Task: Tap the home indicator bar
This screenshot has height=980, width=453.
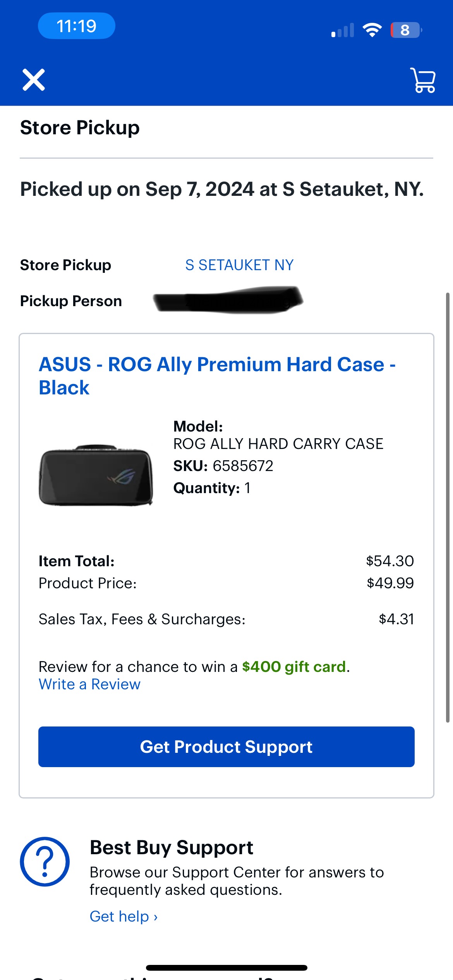Action: pyautogui.click(x=226, y=968)
